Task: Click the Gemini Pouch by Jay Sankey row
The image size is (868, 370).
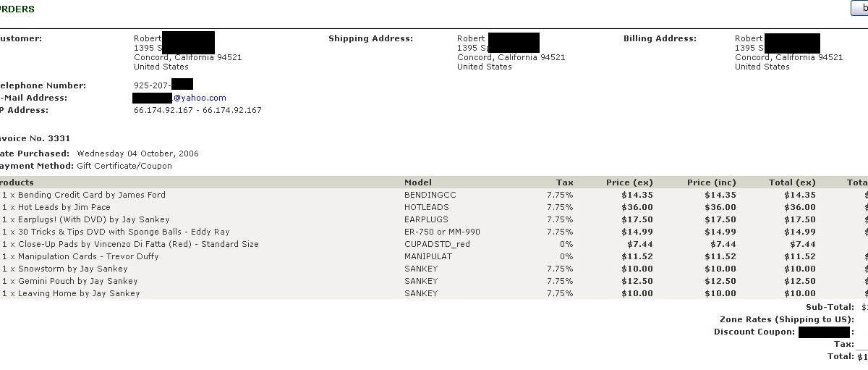Action: point(434,281)
